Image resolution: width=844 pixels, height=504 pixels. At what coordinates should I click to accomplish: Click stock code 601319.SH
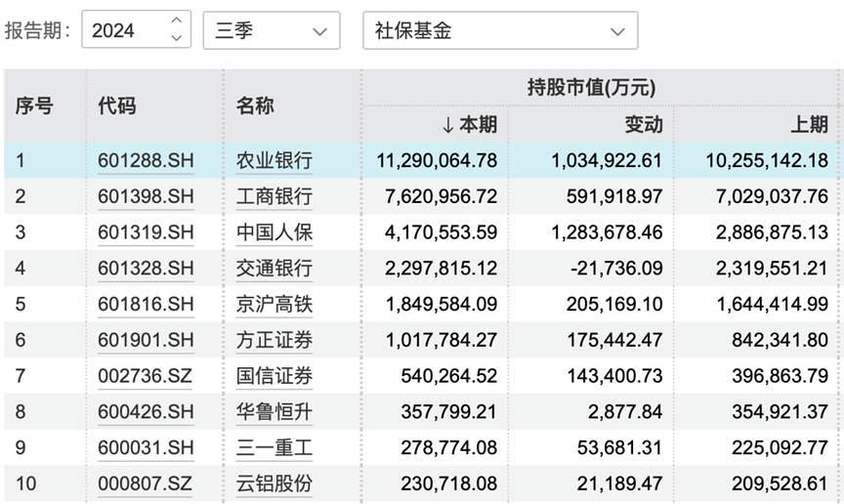(x=146, y=232)
